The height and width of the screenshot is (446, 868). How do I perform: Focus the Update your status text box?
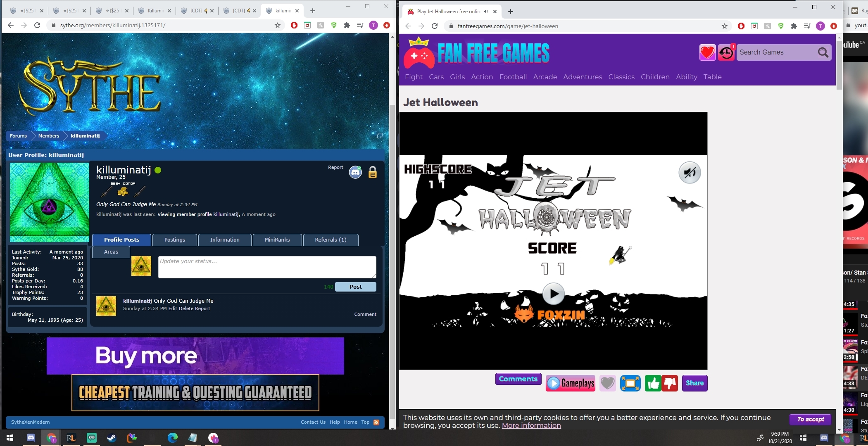[267, 267]
